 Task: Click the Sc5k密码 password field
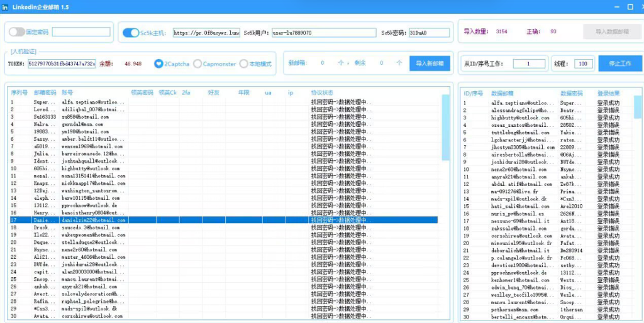[429, 33]
